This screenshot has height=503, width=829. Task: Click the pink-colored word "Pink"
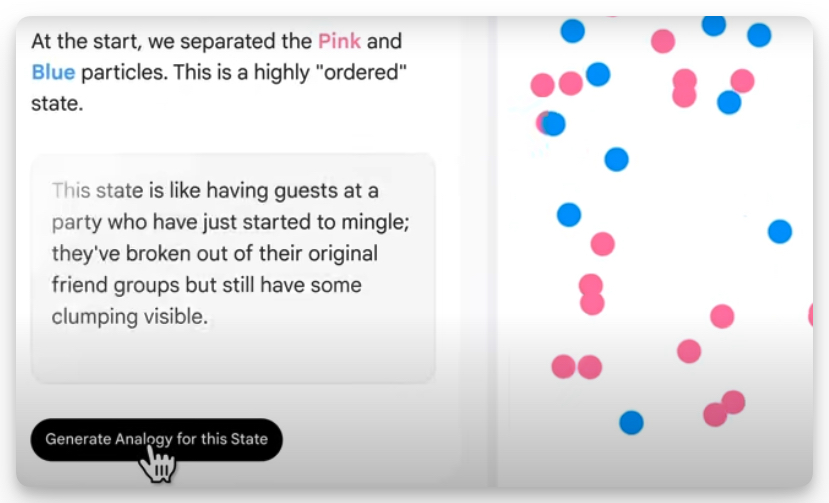tap(341, 42)
